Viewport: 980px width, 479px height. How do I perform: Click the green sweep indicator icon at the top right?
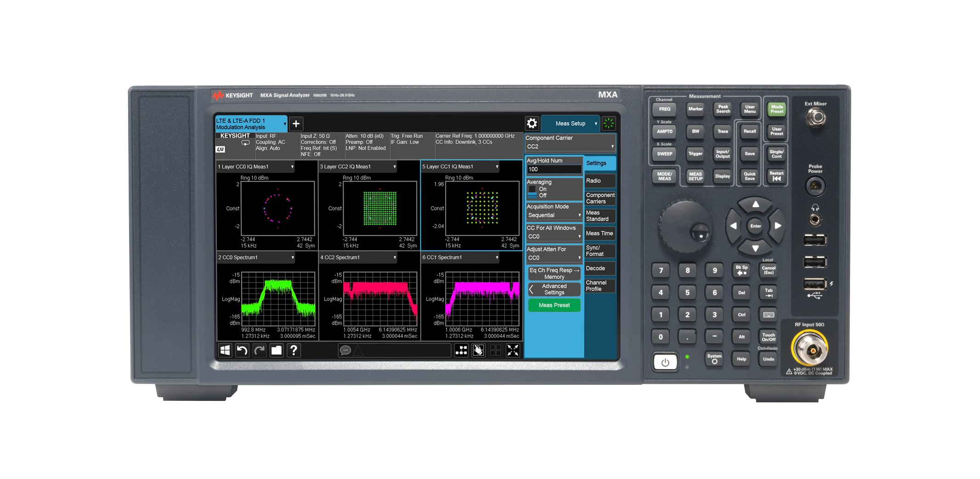(609, 123)
